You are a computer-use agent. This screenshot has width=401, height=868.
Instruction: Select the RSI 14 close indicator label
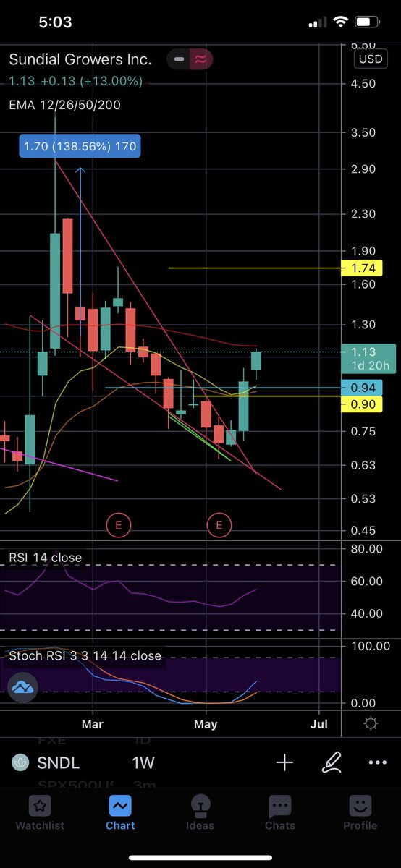(45, 558)
